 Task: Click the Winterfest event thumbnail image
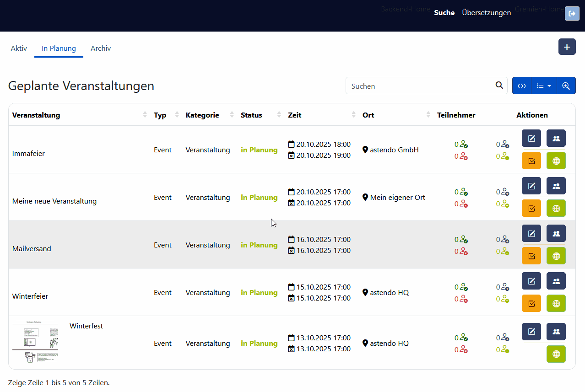35,341
